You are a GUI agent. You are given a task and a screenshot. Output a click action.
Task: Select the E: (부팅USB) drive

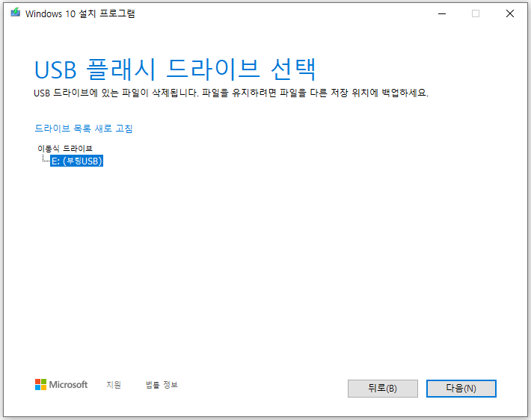[x=76, y=161]
